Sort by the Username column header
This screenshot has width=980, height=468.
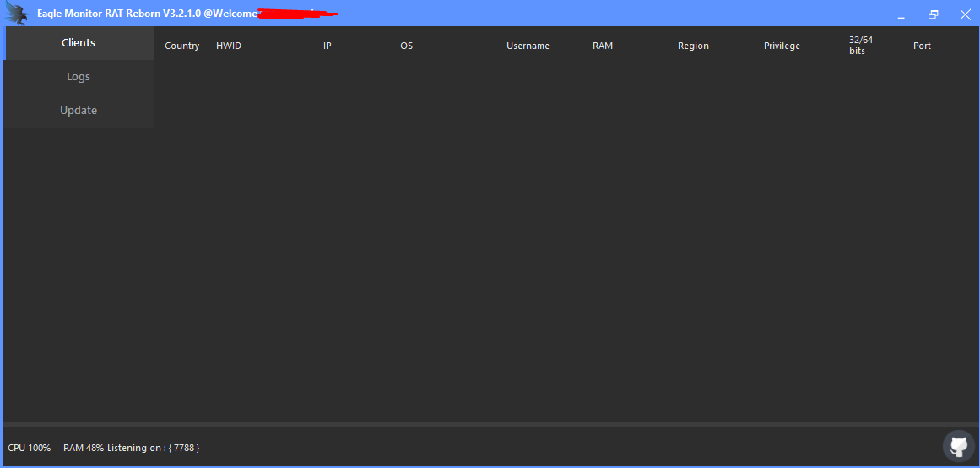pos(528,46)
